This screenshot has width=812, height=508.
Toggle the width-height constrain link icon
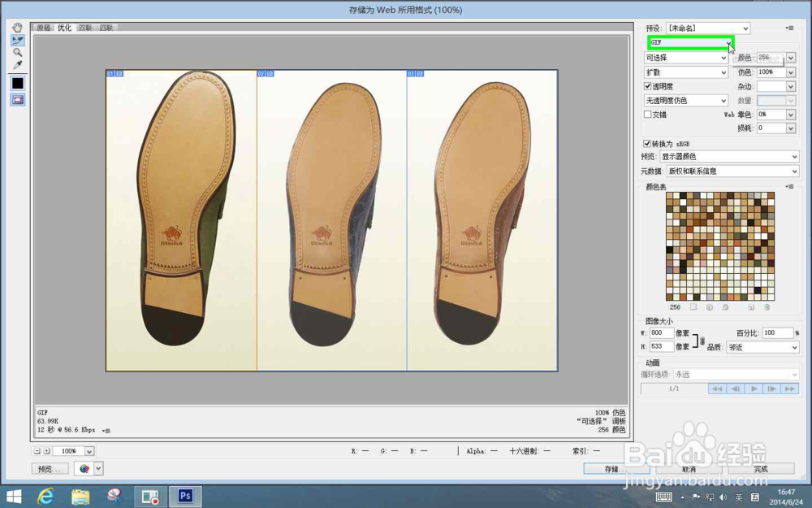click(x=702, y=341)
